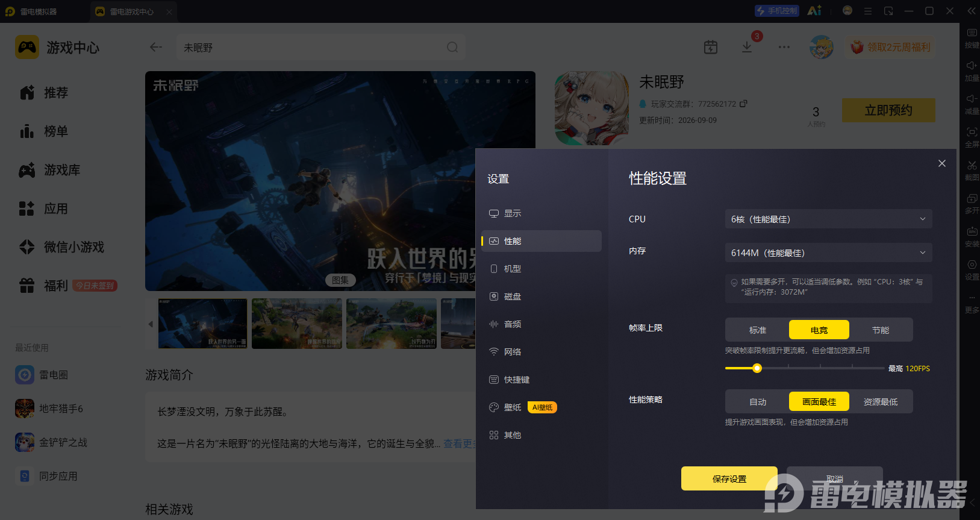
Task: Select 标准 frame rate option
Action: coord(758,330)
